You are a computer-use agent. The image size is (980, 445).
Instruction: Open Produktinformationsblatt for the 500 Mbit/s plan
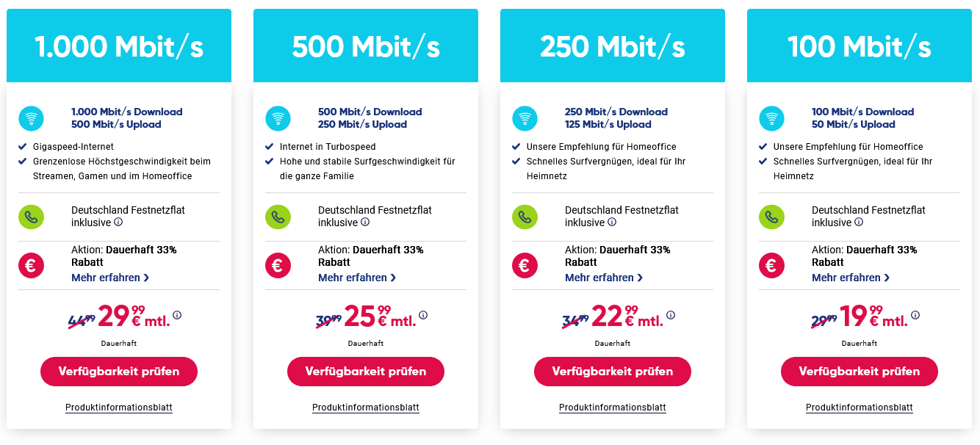366,408
